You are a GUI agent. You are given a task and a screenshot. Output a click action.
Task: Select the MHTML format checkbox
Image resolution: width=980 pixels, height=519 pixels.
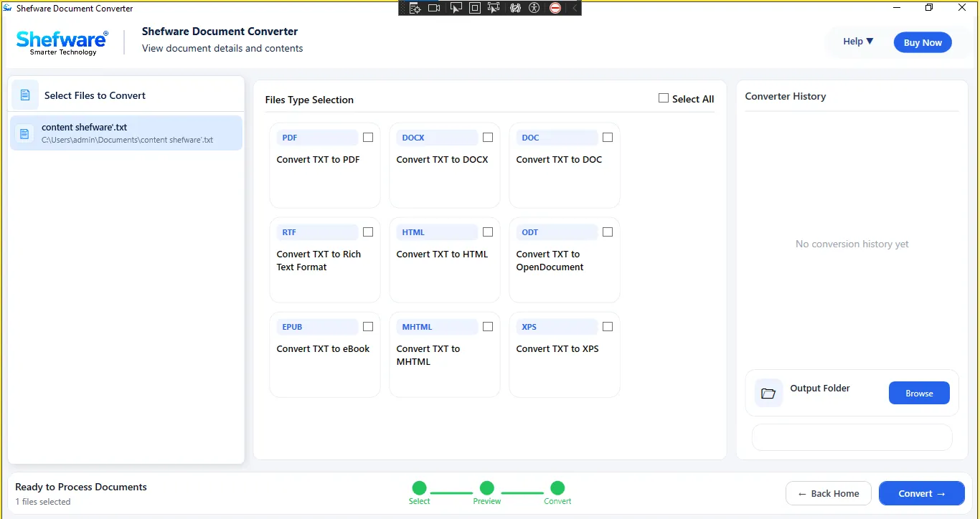pos(488,327)
